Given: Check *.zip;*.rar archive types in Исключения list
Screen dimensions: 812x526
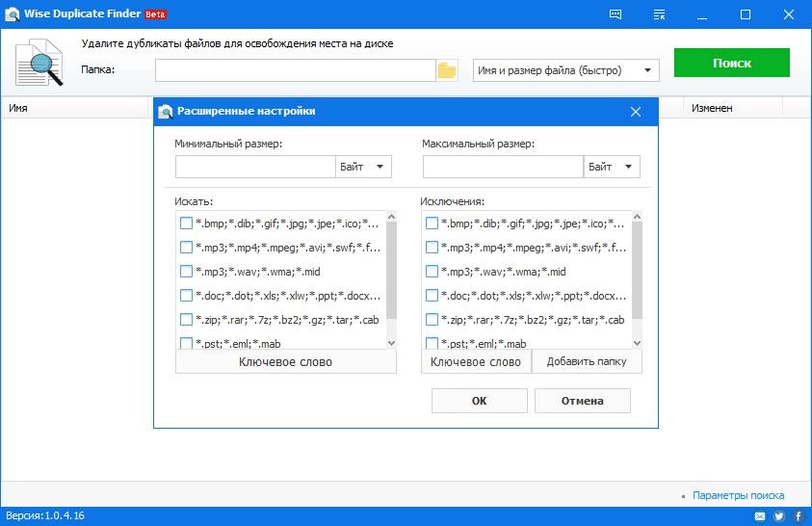Looking at the screenshot, I should 432,320.
